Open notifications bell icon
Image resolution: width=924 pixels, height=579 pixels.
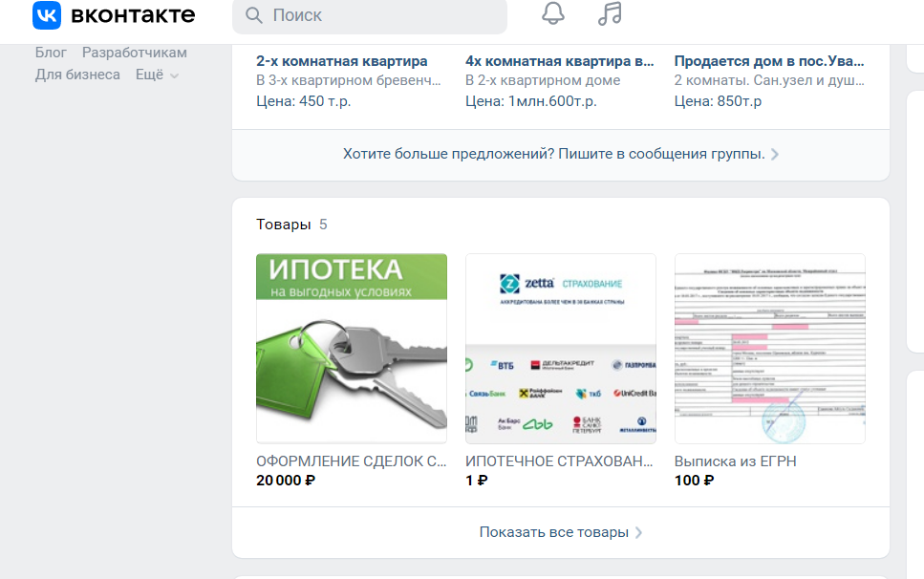(x=552, y=14)
